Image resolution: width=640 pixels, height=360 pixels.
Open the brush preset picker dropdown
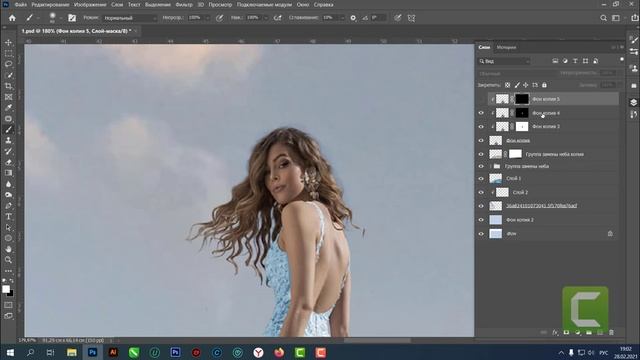pyautogui.click(x=61, y=18)
